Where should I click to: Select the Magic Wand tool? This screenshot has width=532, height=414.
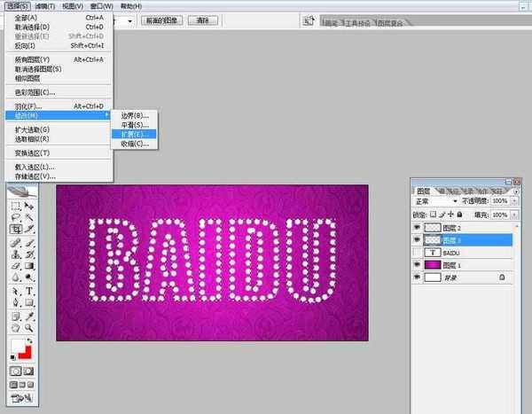[29, 217]
